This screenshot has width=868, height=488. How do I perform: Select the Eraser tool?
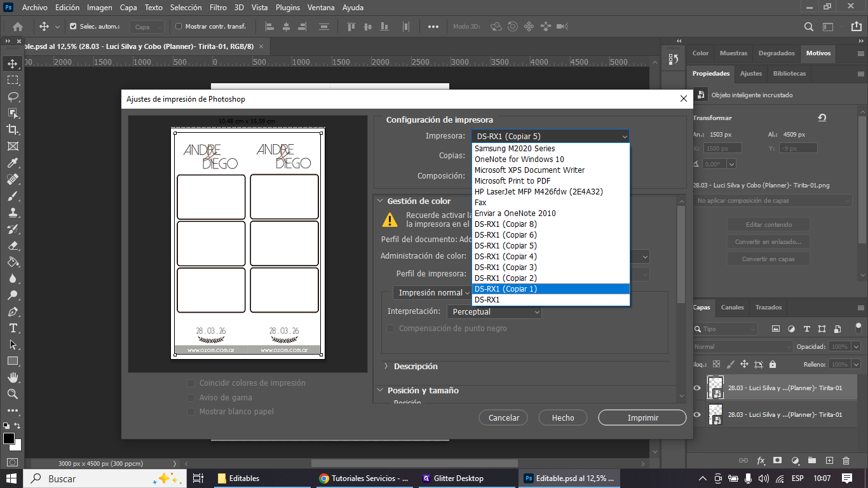point(12,245)
